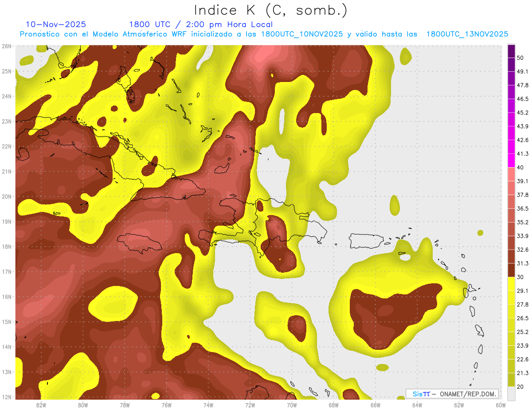This screenshot has width=532, height=411.
Task: Click the colorbar value "47.8"
Action: (523, 85)
